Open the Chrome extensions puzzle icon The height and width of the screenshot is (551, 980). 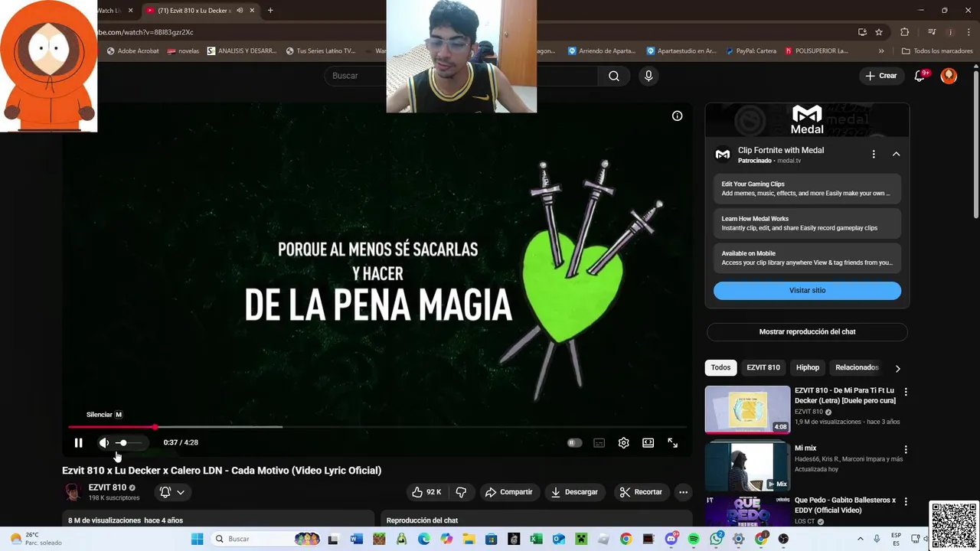point(904,32)
